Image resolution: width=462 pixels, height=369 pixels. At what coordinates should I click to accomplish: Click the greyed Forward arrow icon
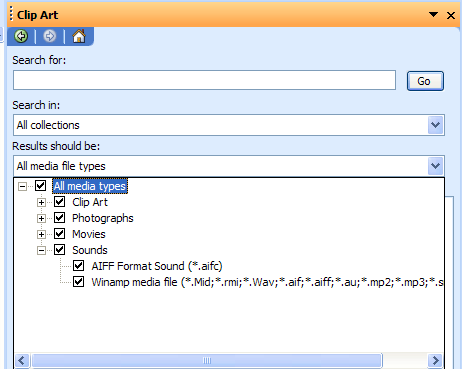[x=50, y=36]
